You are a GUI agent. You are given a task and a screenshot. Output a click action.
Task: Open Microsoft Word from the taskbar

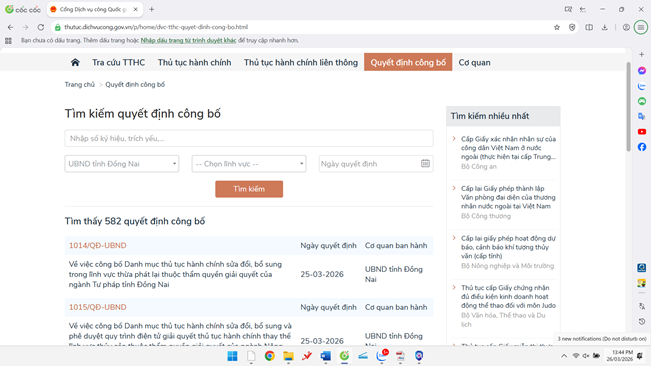coord(326,356)
